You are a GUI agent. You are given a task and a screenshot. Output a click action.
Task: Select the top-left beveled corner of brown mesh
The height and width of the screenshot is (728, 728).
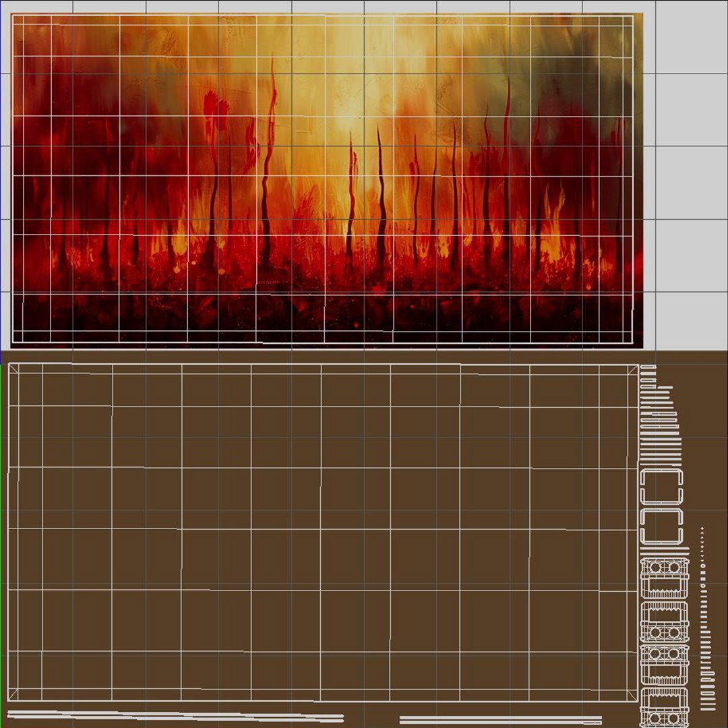pyautogui.click(x=13, y=369)
